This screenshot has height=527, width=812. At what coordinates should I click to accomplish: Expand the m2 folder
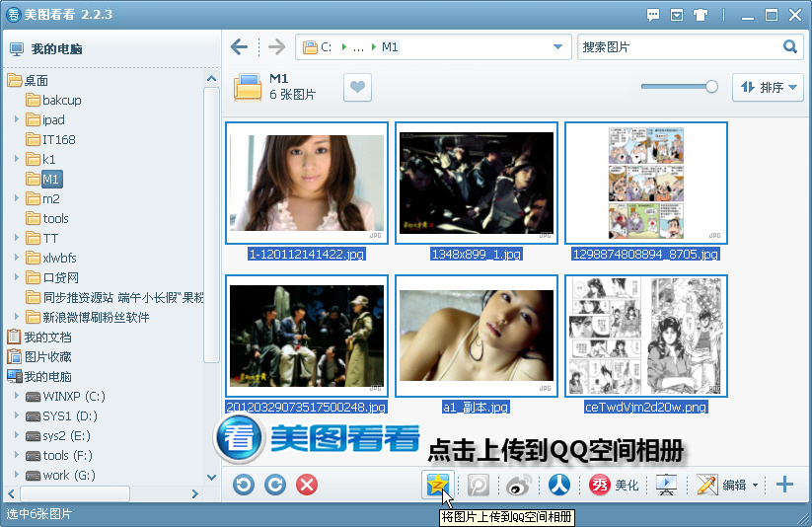[x=16, y=198]
